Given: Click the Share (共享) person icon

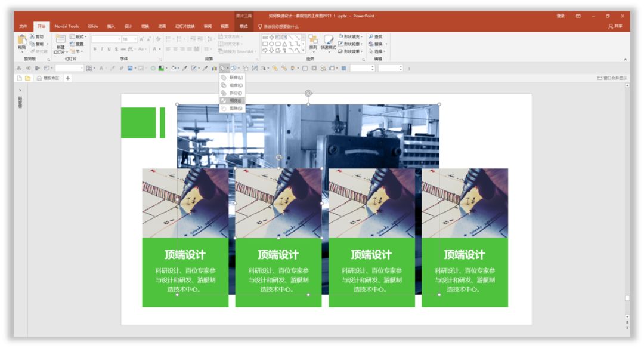Looking at the screenshot, I should (611, 26).
